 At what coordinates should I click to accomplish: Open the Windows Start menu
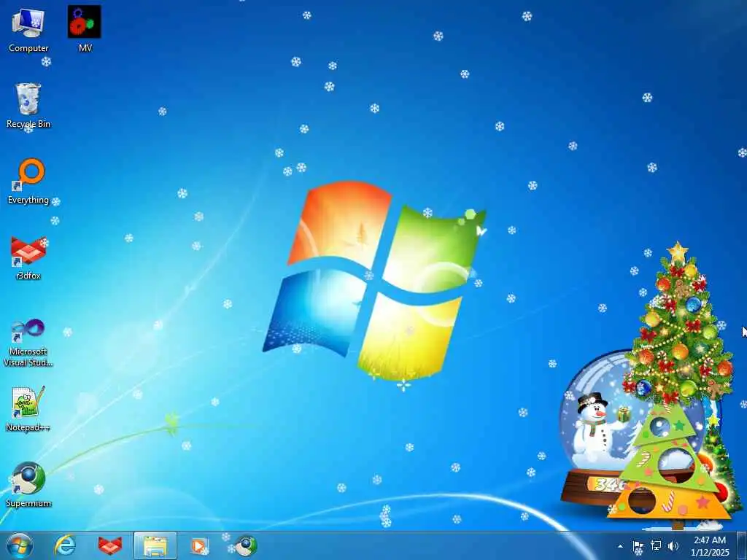point(20,545)
